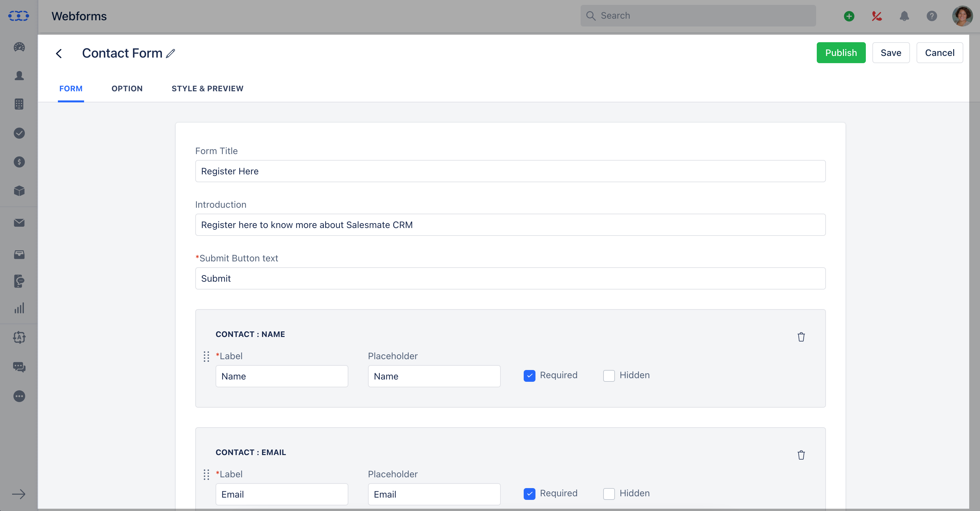Check Hidden for Contact Email
The width and height of the screenshot is (980, 511).
[609, 493]
